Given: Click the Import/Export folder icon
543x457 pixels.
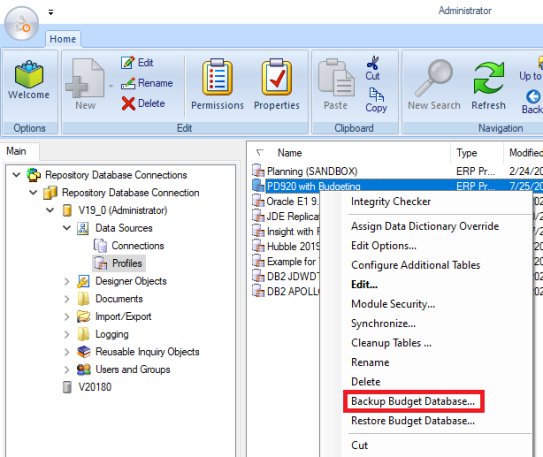Looking at the screenshot, I should point(83,316).
